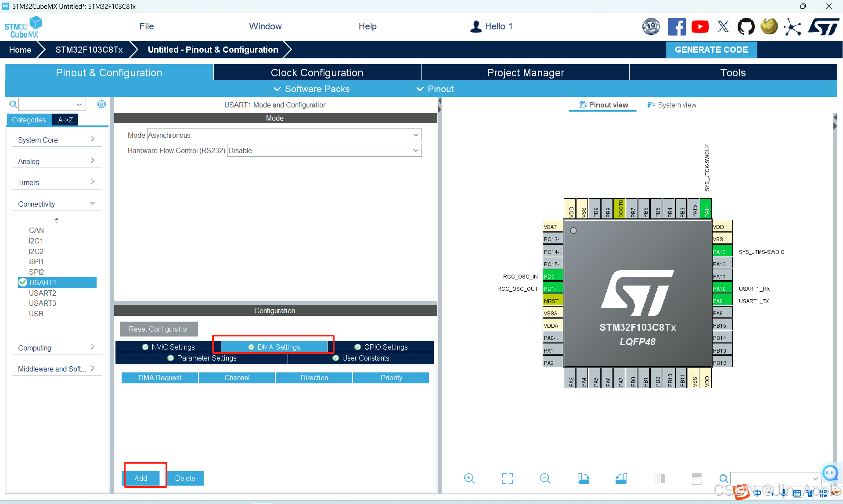
Task: Click Add to create DMA request
Action: 141,478
